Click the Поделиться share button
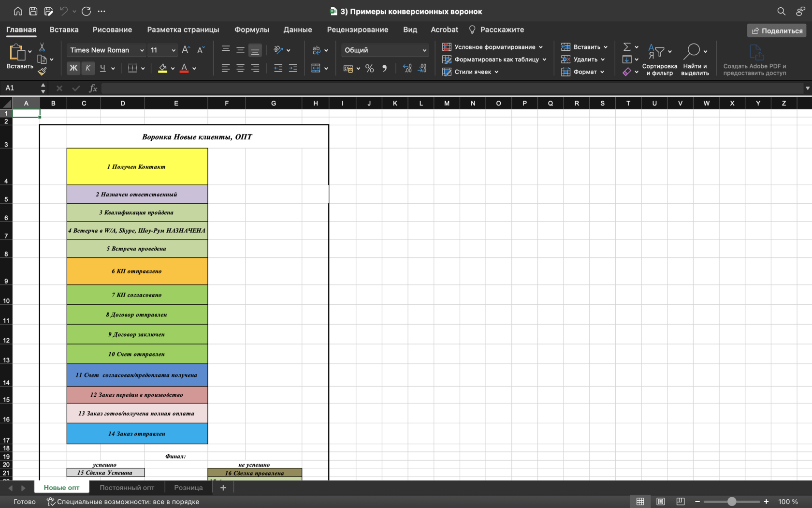The image size is (812, 508). pyautogui.click(x=776, y=30)
